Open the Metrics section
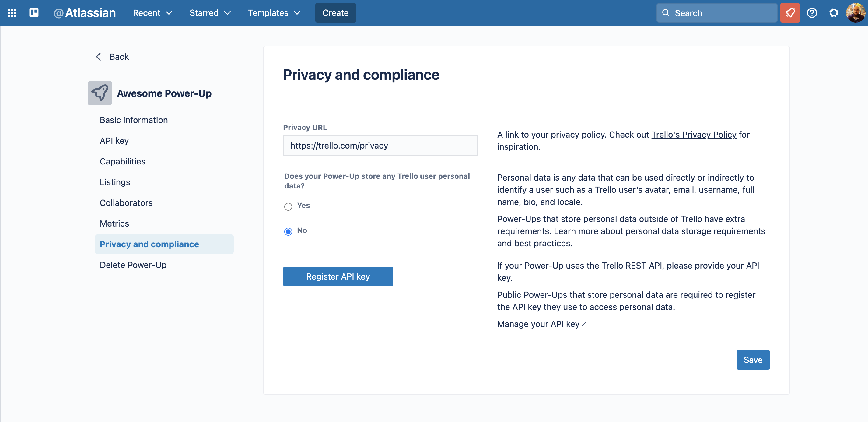868x422 pixels. tap(114, 223)
